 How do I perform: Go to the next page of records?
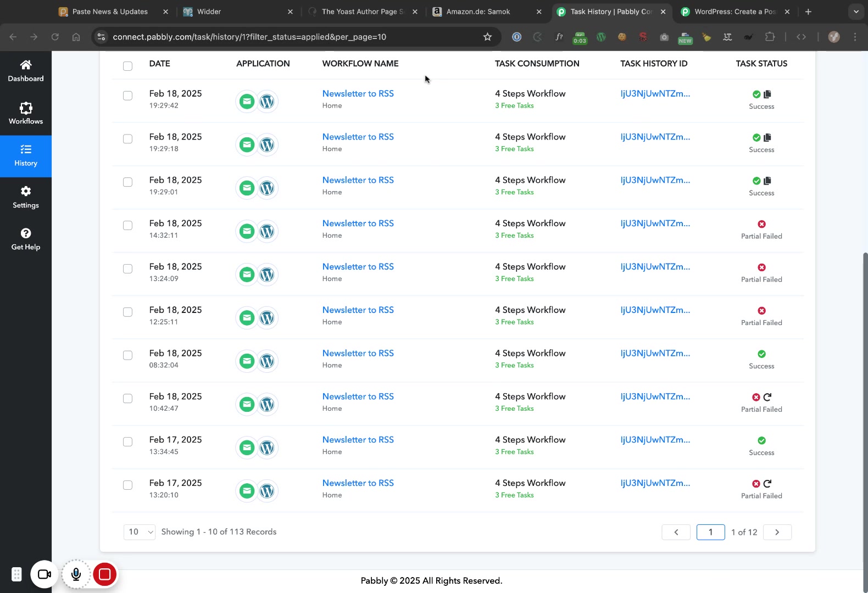777,532
